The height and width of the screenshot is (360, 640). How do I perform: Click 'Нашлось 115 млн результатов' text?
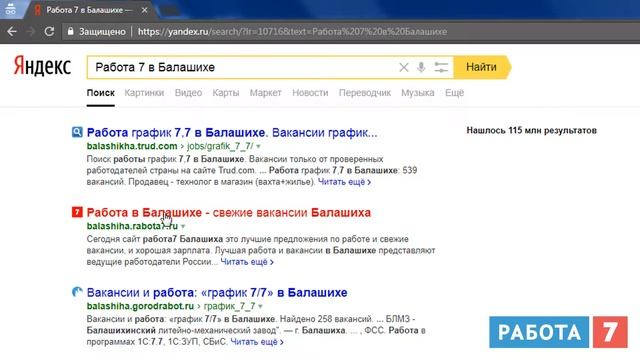point(531,131)
